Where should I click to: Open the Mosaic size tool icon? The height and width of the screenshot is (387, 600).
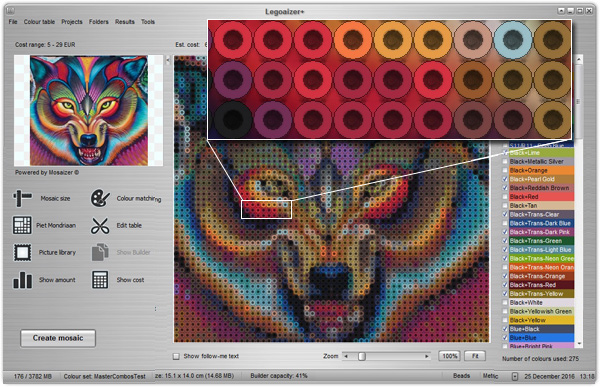(22, 198)
